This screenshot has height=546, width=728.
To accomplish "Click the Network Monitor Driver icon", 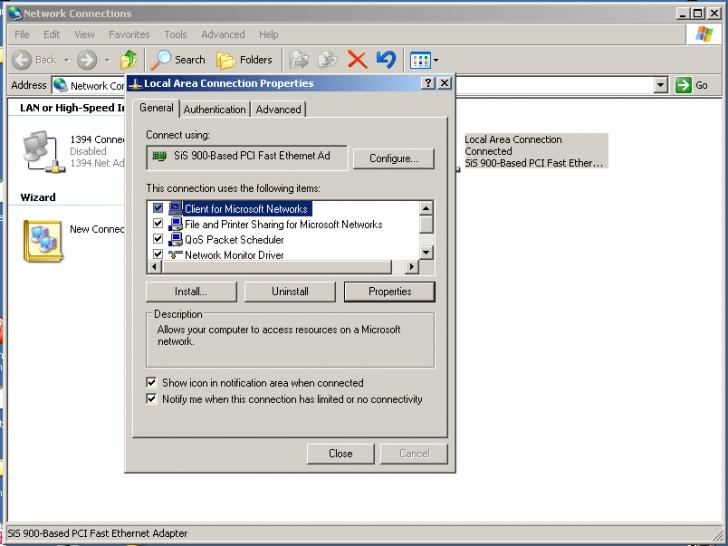I will (175, 254).
